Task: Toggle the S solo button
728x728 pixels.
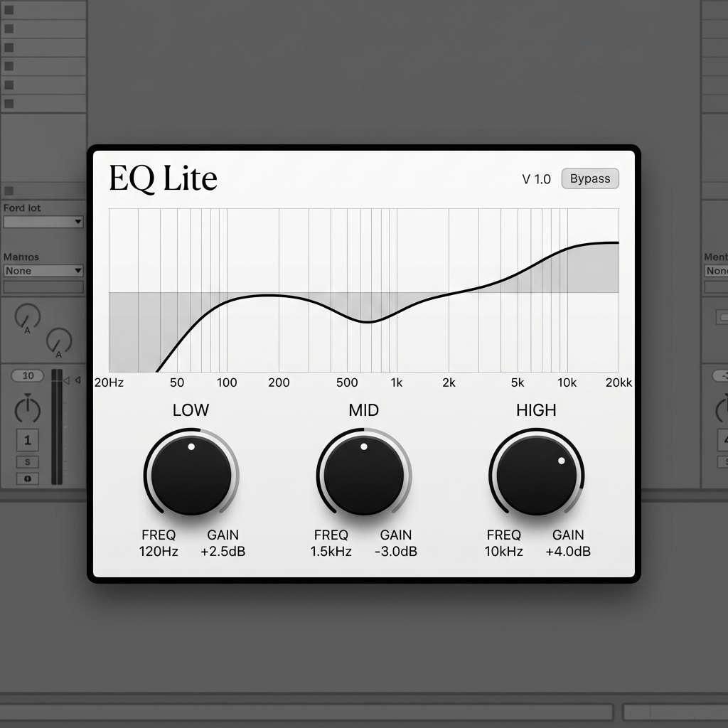Action: click(28, 462)
